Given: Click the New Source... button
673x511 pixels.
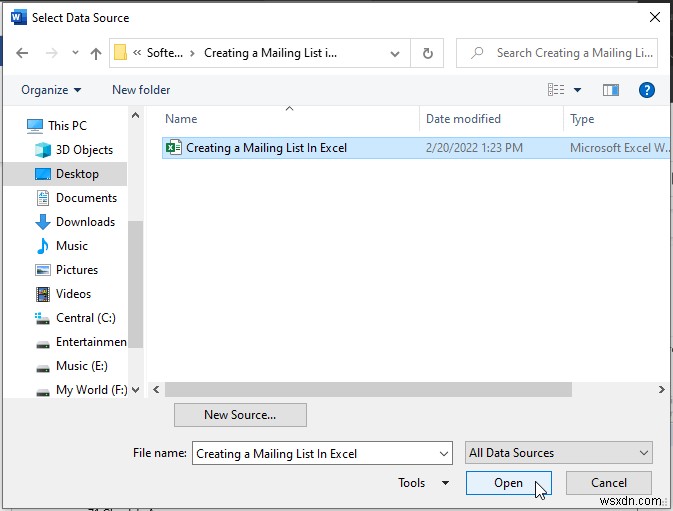Looking at the screenshot, I should (240, 415).
